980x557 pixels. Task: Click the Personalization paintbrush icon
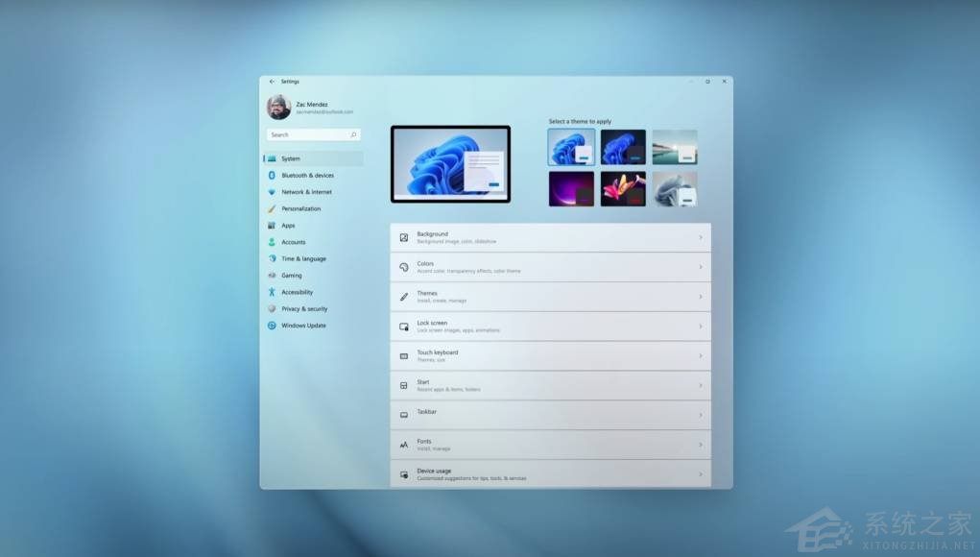(x=272, y=208)
